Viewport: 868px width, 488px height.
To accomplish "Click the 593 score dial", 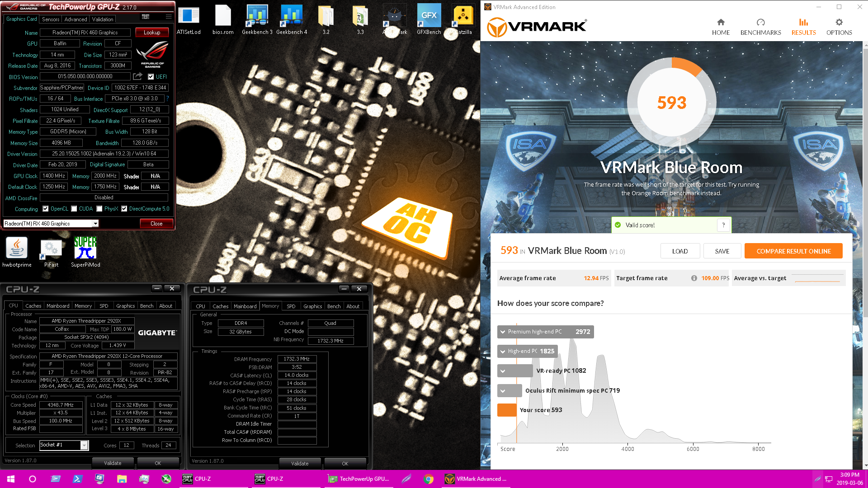I will coord(671,103).
